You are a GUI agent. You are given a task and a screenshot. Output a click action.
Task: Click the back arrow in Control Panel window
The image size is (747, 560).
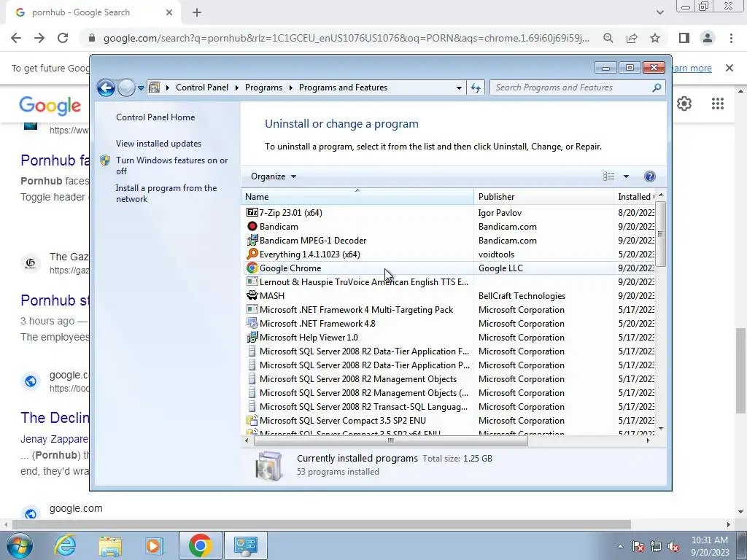(x=106, y=87)
